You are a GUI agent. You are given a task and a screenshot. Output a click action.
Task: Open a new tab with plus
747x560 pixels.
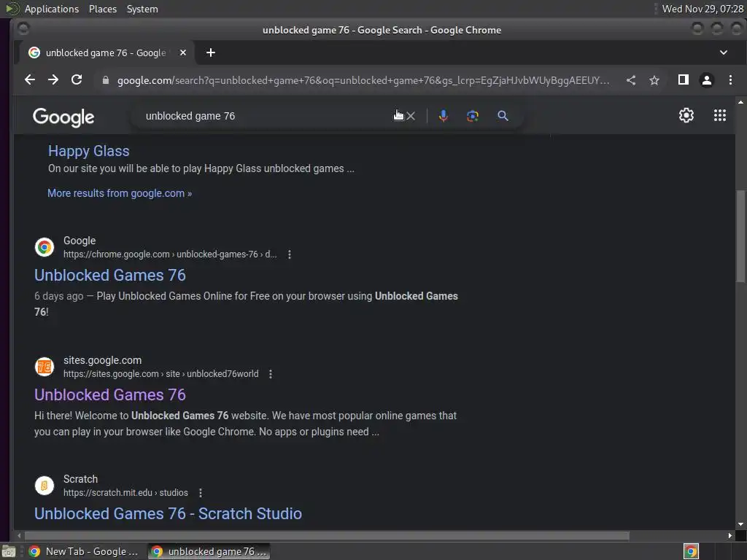tap(211, 52)
